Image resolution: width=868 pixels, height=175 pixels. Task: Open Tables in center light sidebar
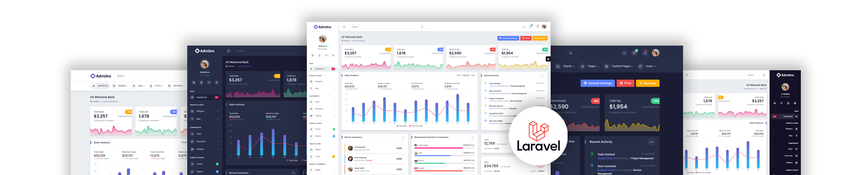coord(322,149)
